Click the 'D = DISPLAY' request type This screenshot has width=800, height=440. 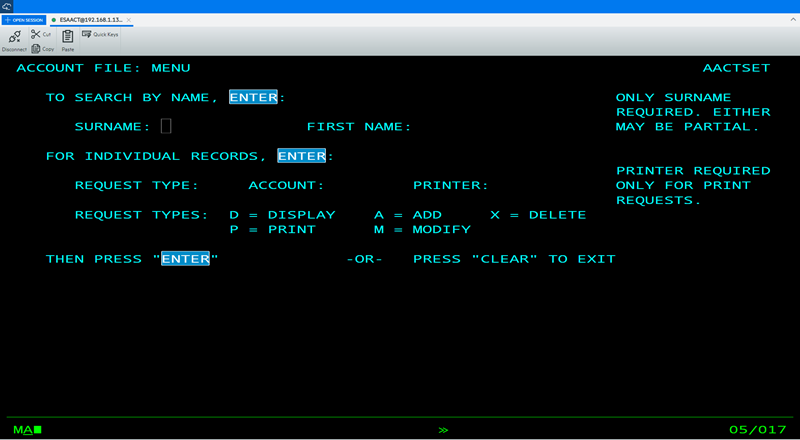pos(283,215)
